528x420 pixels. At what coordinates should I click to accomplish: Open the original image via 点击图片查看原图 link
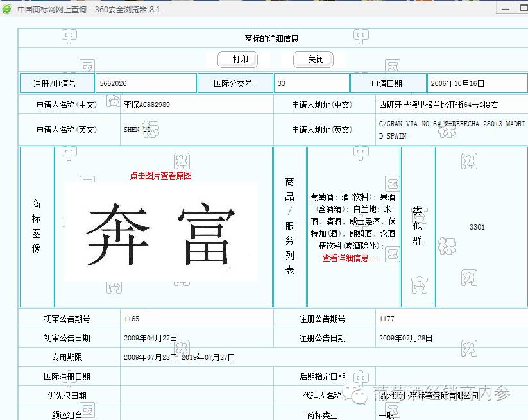click(162, 175)
